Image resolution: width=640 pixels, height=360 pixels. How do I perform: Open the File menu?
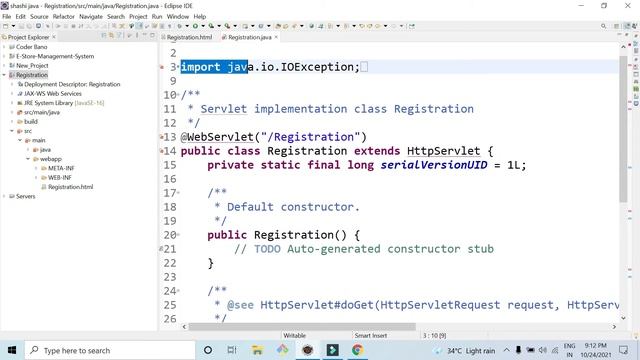tap(7, 16)
